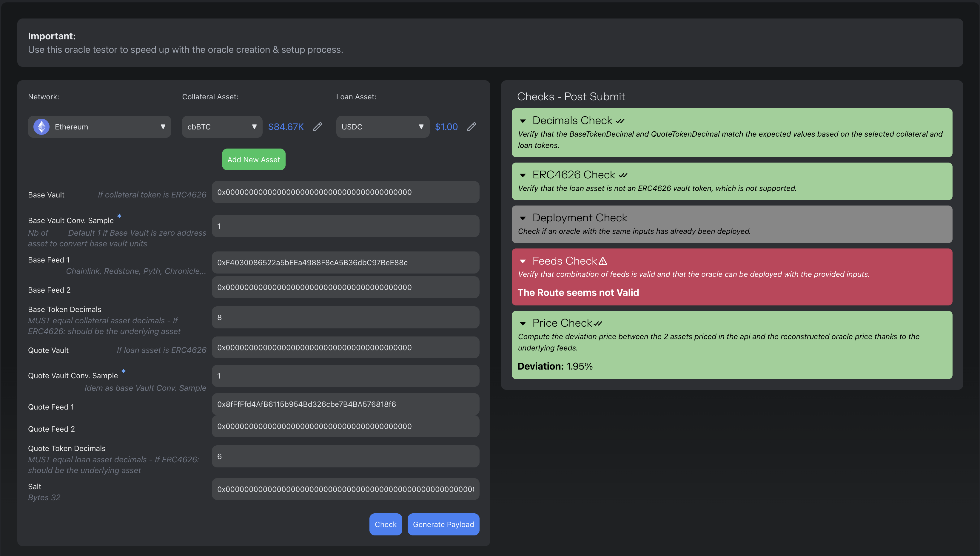Screen dimensions: 980x556
Task: Collapse the Price Check section
Action: click(x=523, y=323)
